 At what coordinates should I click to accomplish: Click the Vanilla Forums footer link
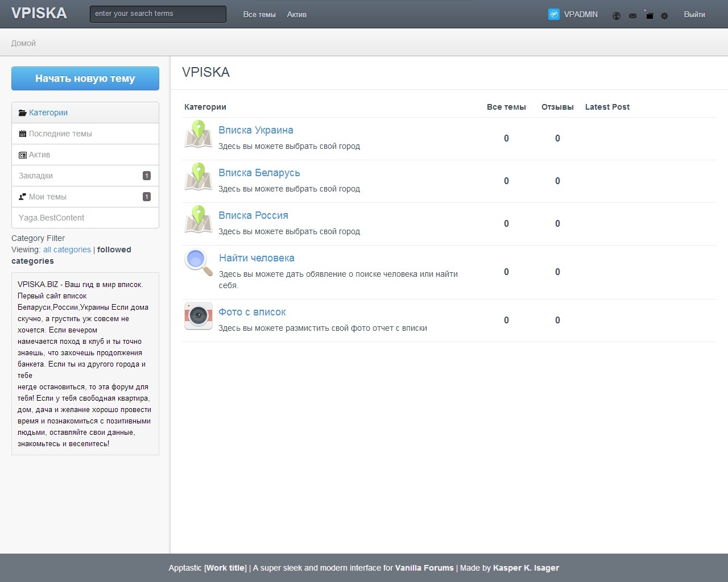tap(424, 568)
